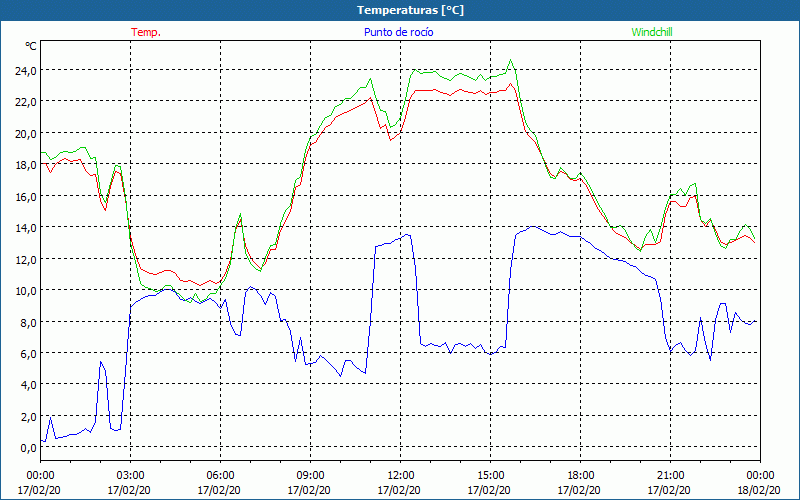Viewport: 800px width, 500px height.
Task: Click the 8,0 y-axis value
Action: [x=29, y=322]
